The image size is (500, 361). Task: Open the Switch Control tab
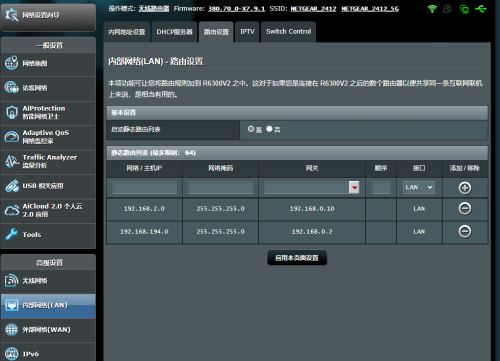click(288, 32)
